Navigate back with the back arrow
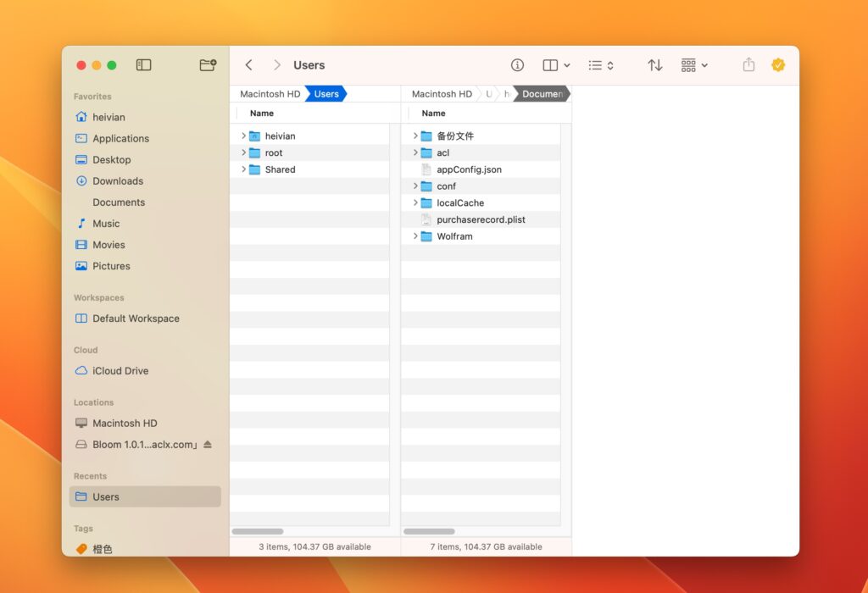This screenshot has width=868, height=593. tap(248, 64)
